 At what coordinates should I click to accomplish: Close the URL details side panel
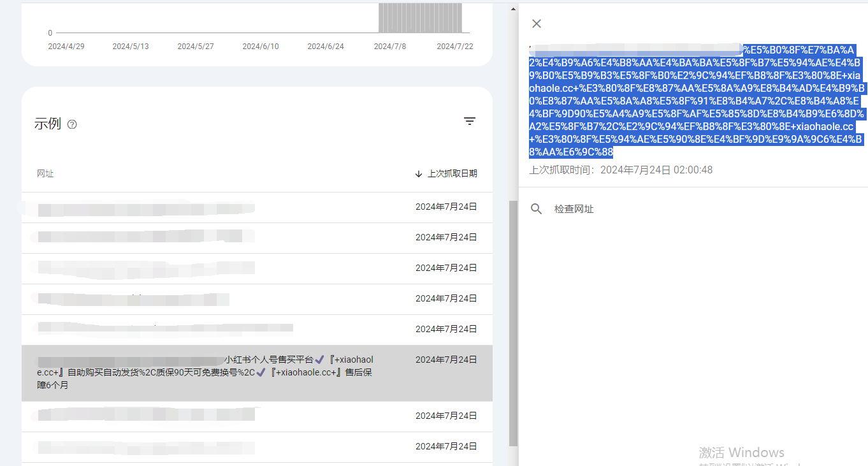537,24
